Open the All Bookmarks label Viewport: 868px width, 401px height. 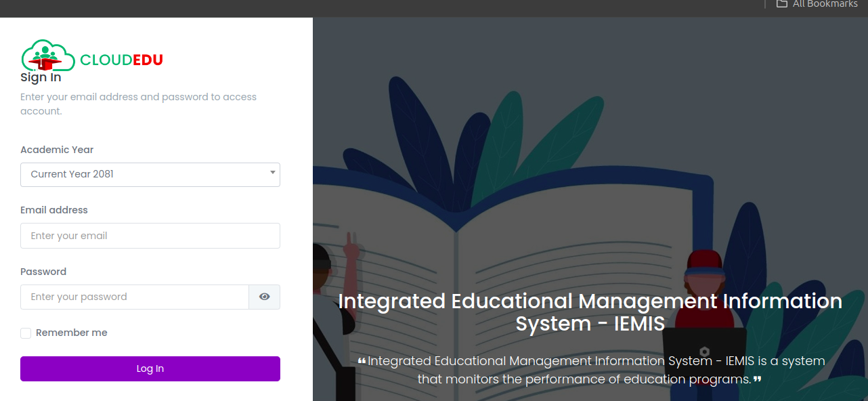pyautogui.click(x=825, y=4)
